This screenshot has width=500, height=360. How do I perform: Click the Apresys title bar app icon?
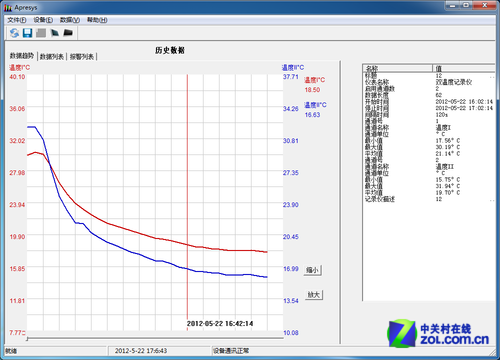coord(8,7)
